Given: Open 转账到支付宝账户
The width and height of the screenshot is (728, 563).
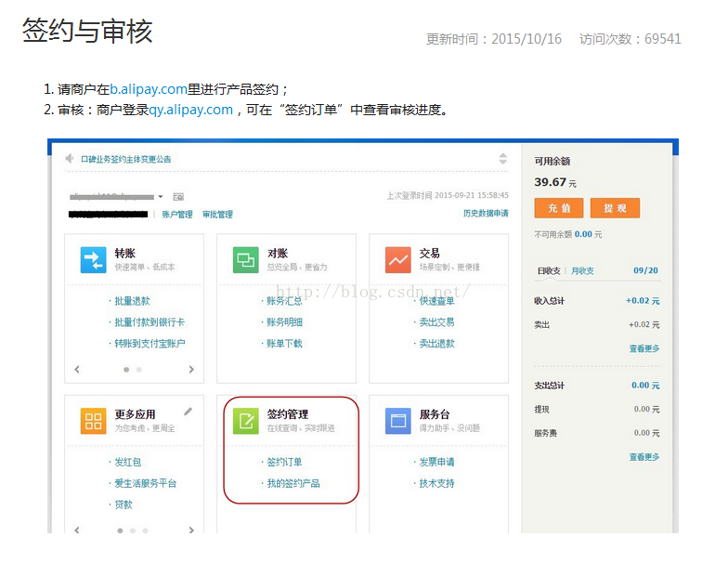Looking at the screenshot, I should coord(149,344).
